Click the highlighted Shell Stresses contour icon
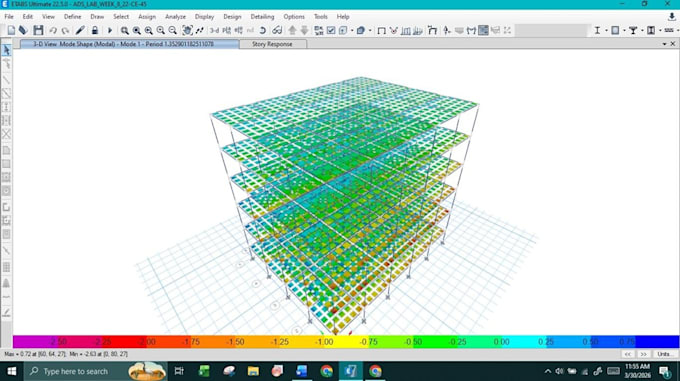The image size is (680, 381). click(483, 30)
